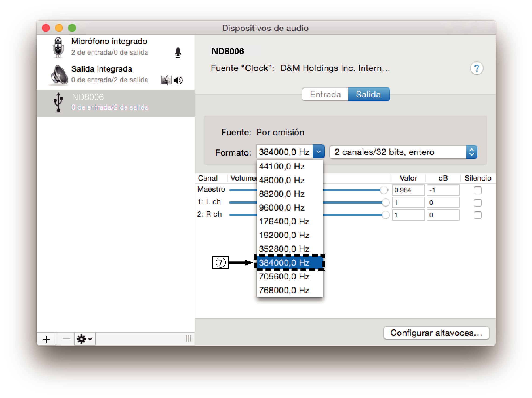Open help with question mark button
The width and height of the screenshot is (532, 398).
(476, 68)
